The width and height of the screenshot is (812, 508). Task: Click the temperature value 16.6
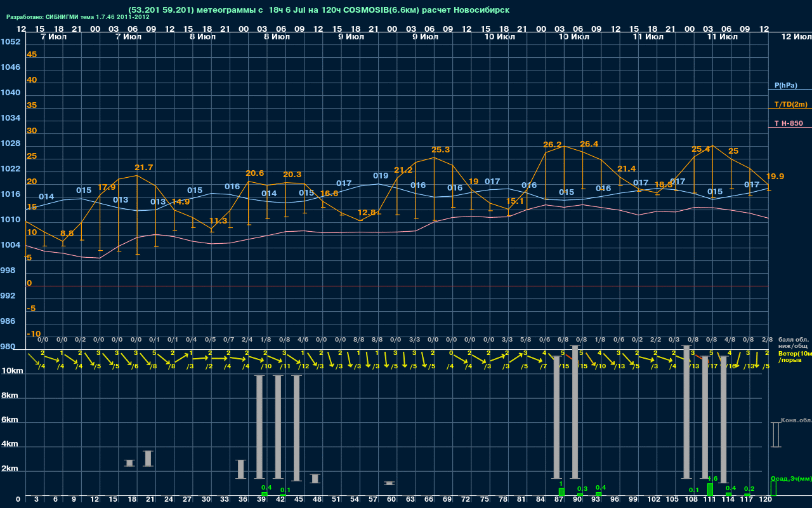click(x=329, y=194)
